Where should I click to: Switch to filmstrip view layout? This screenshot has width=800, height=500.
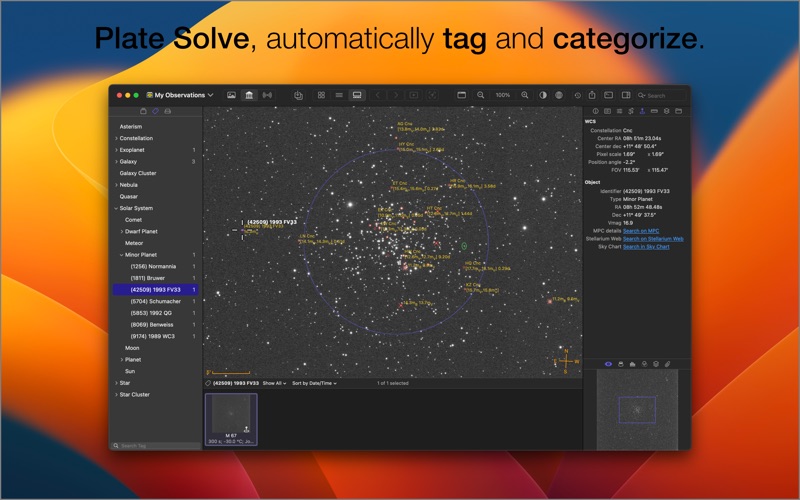[357, 95]
